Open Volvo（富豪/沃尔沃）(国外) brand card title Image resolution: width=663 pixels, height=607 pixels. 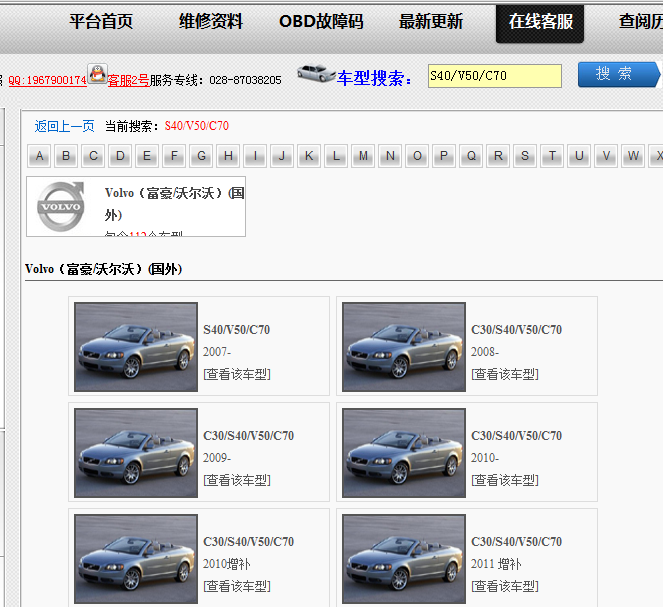[174, 204]
